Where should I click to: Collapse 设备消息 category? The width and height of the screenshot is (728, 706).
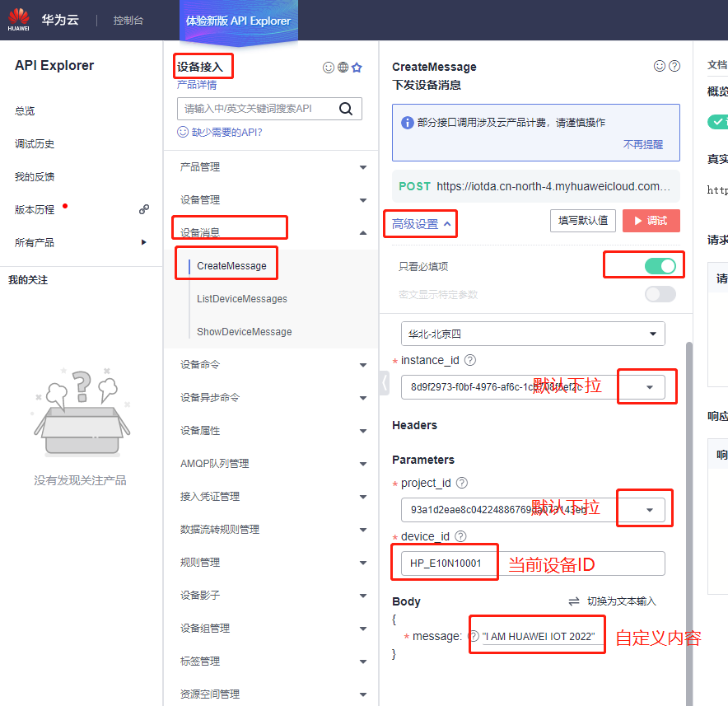[363, 232]
